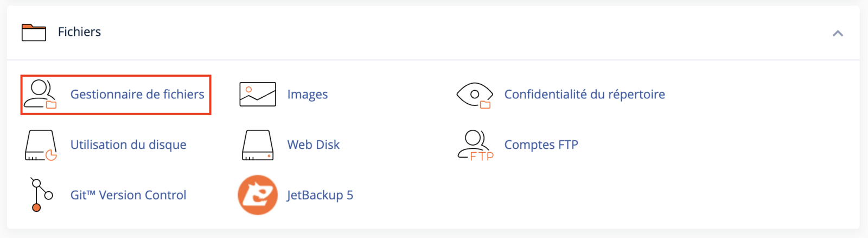
Task: Open the JetBackup 5 text link
Action: pos(320,195)
